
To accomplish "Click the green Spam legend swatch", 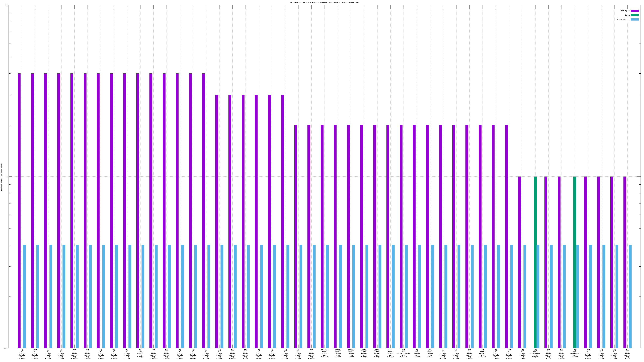I will tap(635, 15).
